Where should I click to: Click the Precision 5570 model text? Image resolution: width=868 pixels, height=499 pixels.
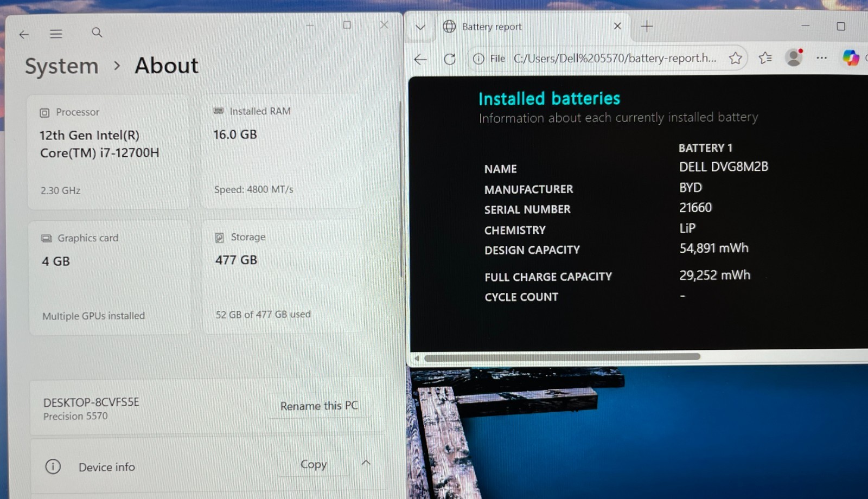(x=75, y=416)
